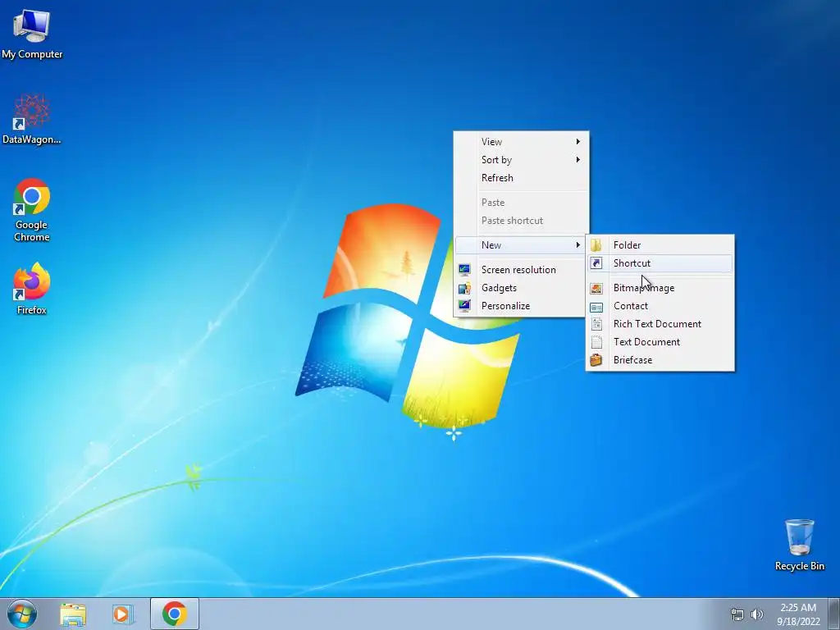Select the Firefox desktop shortcut

[x=32, y=289]
